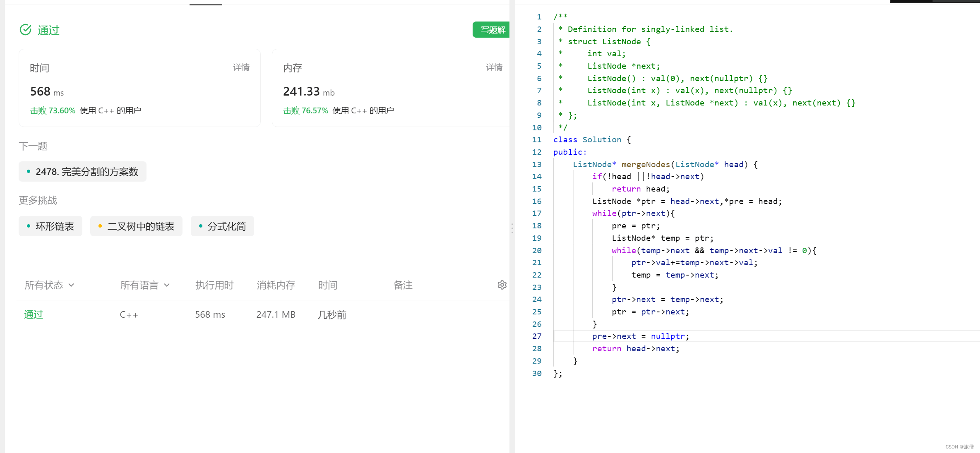This screenshot has width=980, height=453.
Task: Click the 消耗内存 column header
Action: [276, 285]
